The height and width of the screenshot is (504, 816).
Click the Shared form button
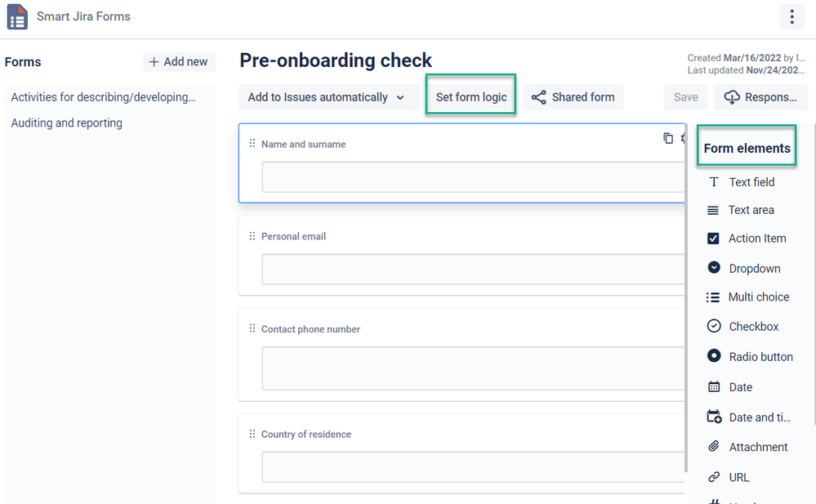[x=573, y=97]
